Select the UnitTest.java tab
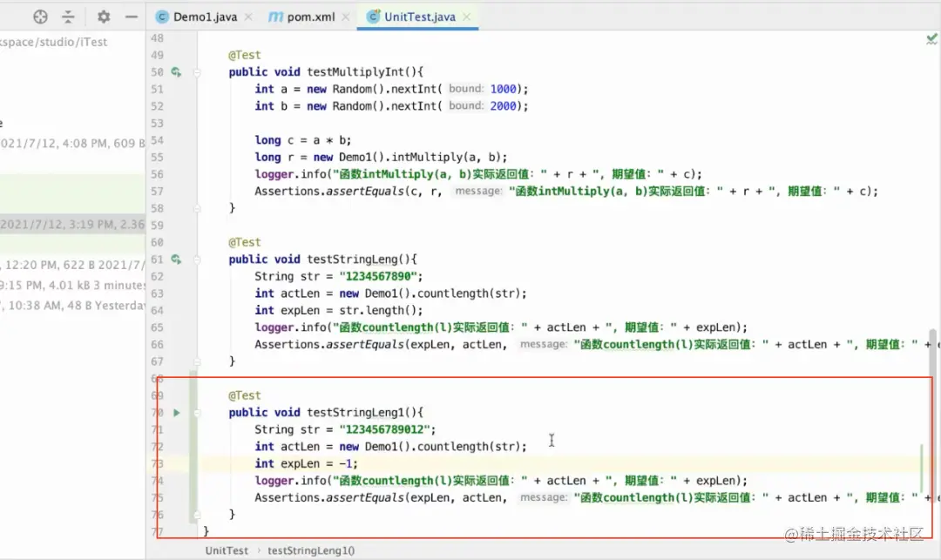Screen dimensions: 941x560 (x=419, y=17)
